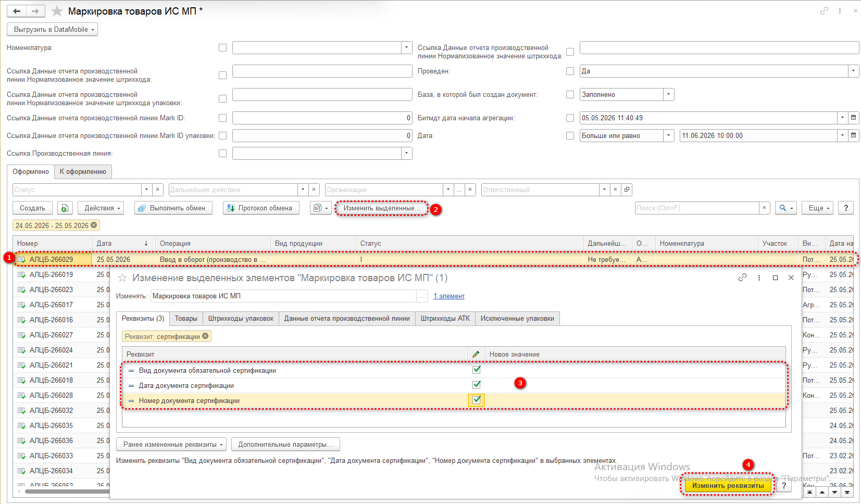Expand Ранее измененные реквизиты list
The height and width of the screenshot is (504, 861).
(x=171, y=444)
